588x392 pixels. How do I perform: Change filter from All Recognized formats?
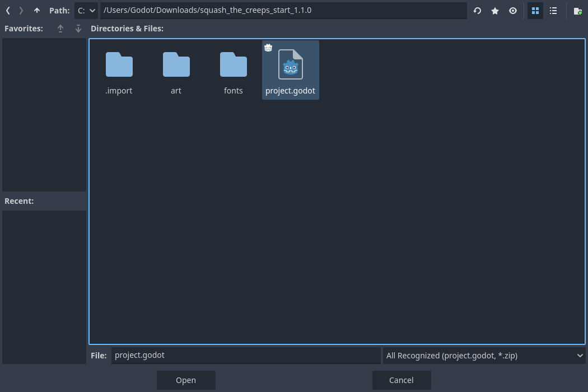(484, 356)
